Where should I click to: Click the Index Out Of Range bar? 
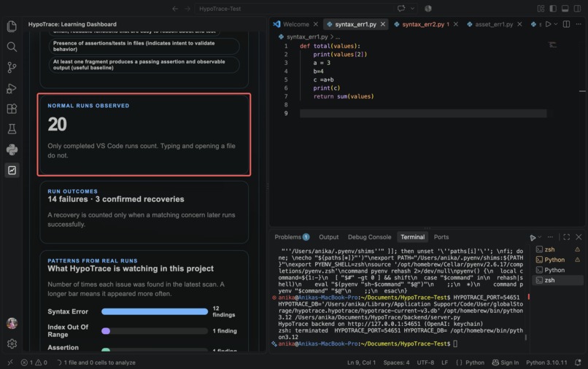155,331
